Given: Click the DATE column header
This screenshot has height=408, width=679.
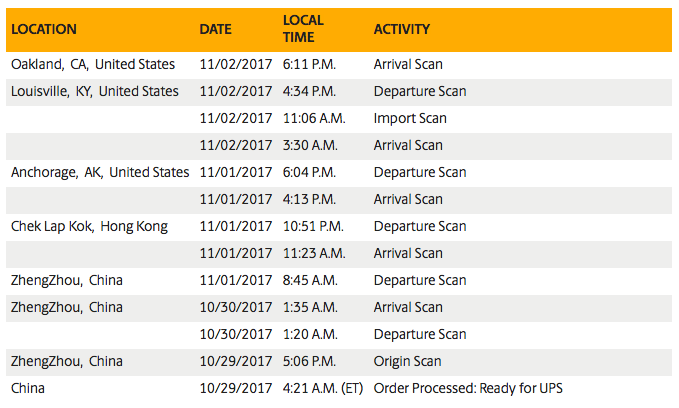Looking at the screenshot, I should tap(215, 29).
